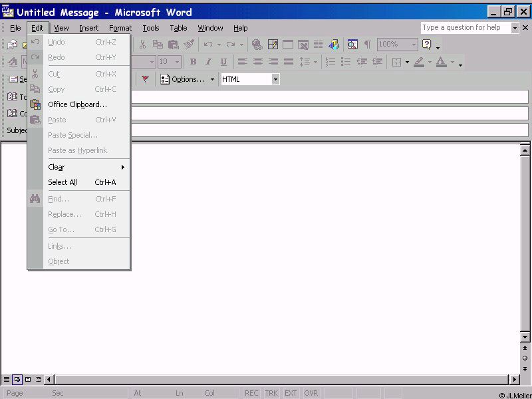532x399 pixels.
Task: Toggle OVR overtype mode in status bar
Action: pyautogui.click(x=311, y=393)
